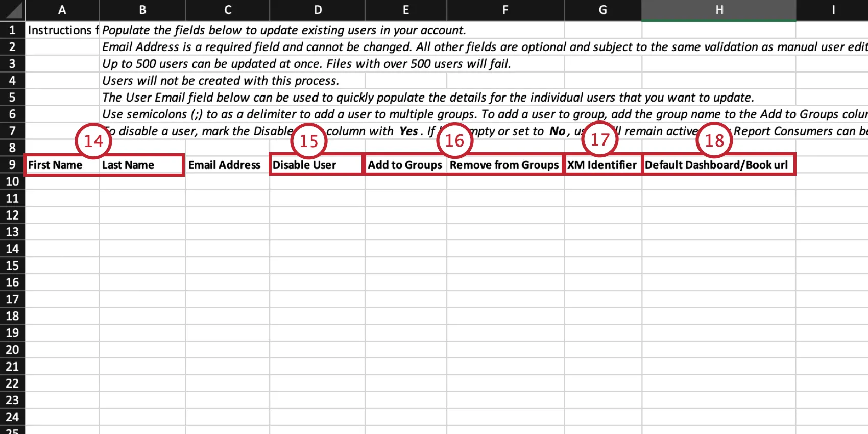Select column A header
The width and height of the screenshot is (868, 434).
click(x=62, y=10)
